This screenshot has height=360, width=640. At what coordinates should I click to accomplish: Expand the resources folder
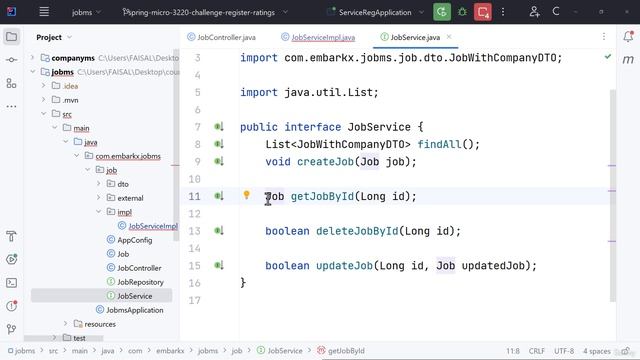coord(65,323)
